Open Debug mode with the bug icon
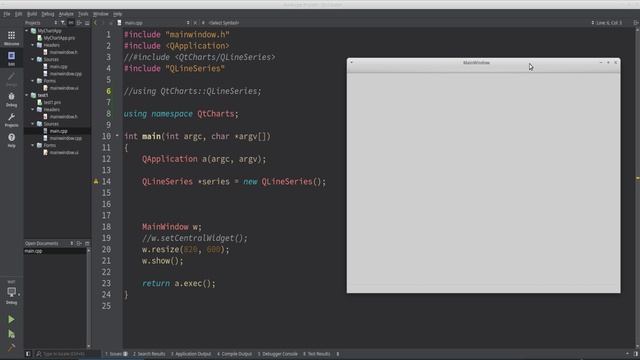This screenshot has width=640, height=360. (x=11, y=99)
